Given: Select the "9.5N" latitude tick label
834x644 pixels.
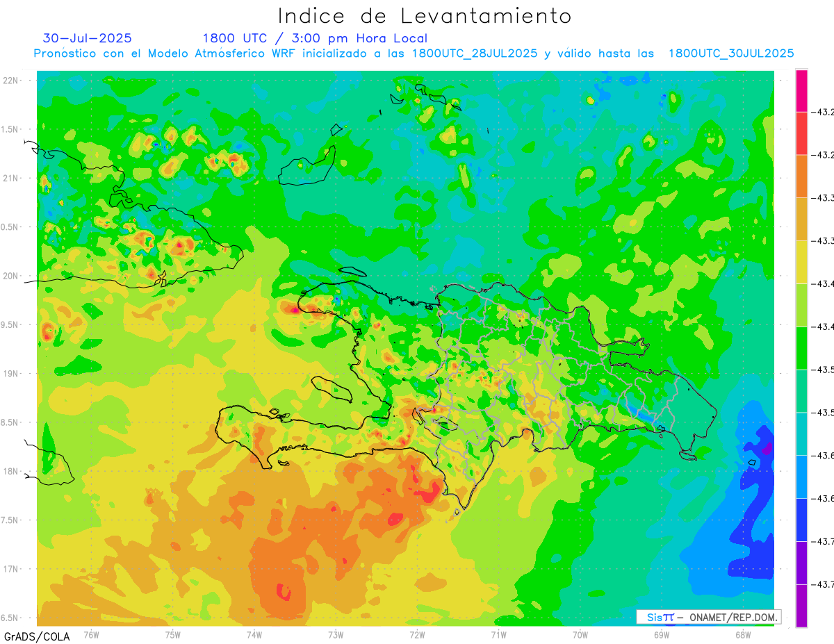Looking at the screenshot, I should point(10,325).
